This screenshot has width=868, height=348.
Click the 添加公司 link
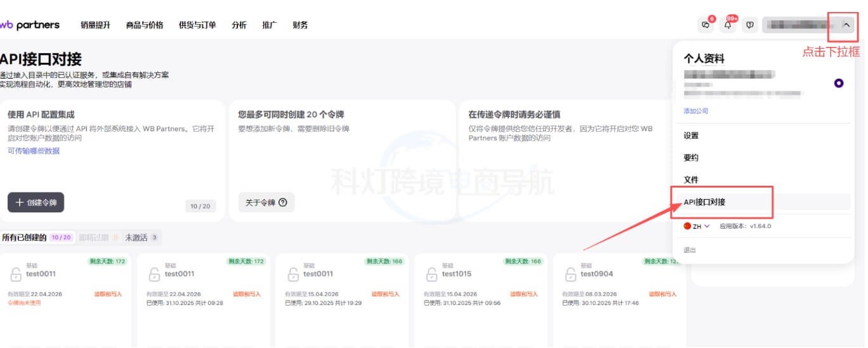695,111
